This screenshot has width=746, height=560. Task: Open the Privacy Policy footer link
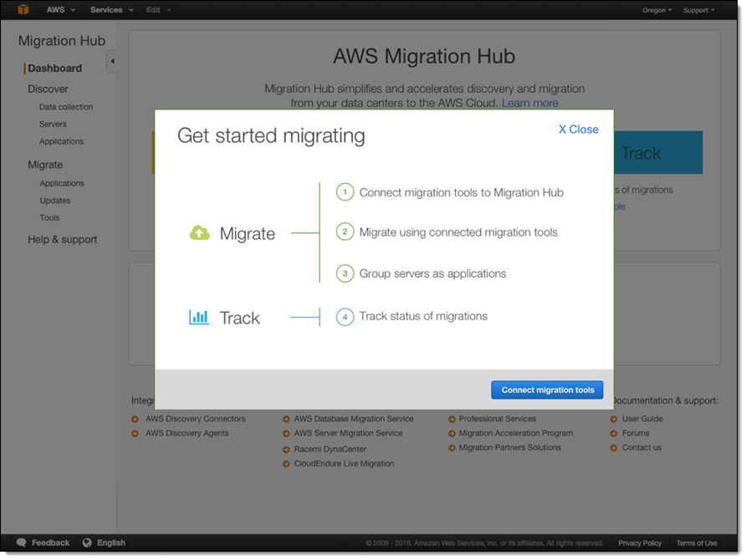(640, 543)
